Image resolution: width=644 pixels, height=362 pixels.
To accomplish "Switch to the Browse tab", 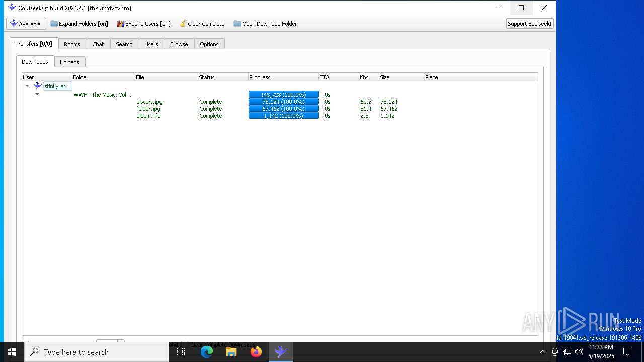I will (x=179, y=44).
